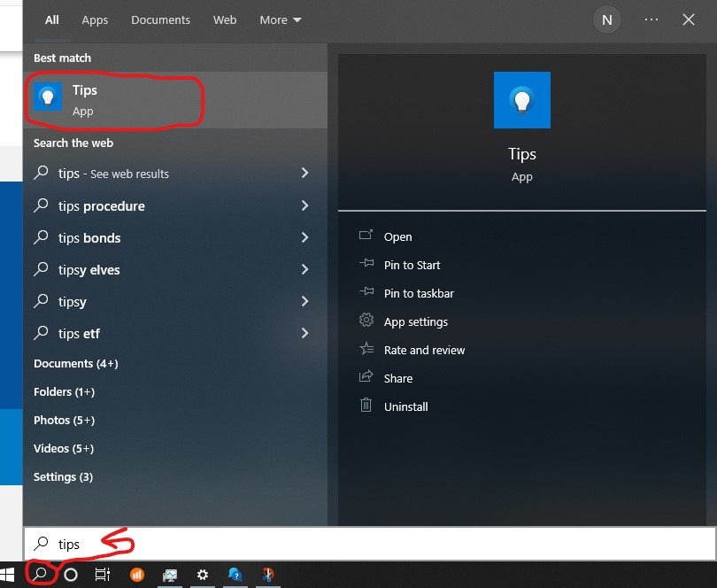Click the taskbar search magnifier icon
The height and width of the screenshot is (588, 717).
pyautogui.click(x=41, y=574)
